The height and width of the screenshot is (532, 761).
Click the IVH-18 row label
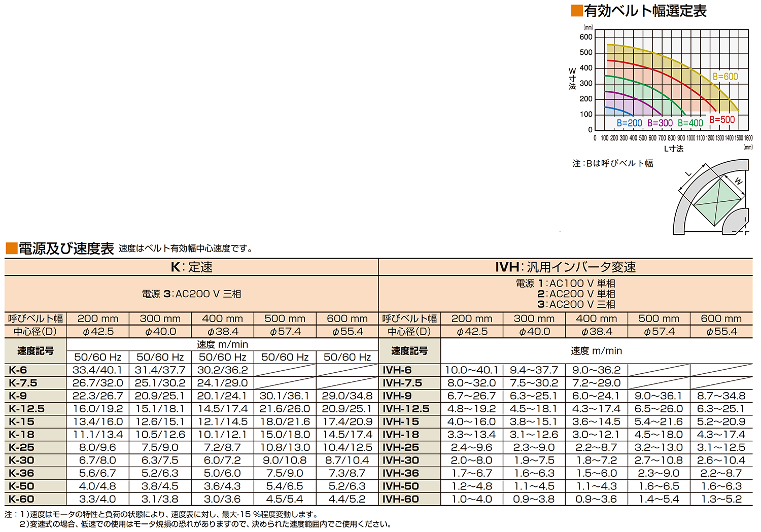(x=409, y=435)
